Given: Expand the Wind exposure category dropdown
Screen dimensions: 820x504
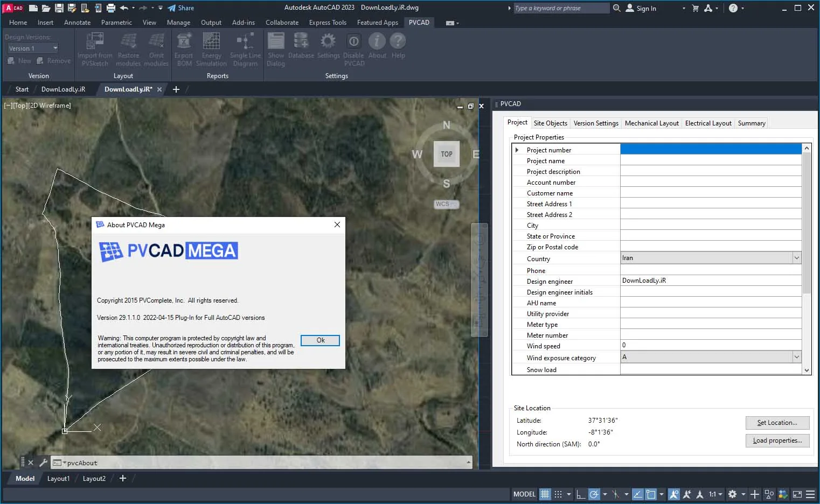Looking at the screenshot, I should click(711, 357).
